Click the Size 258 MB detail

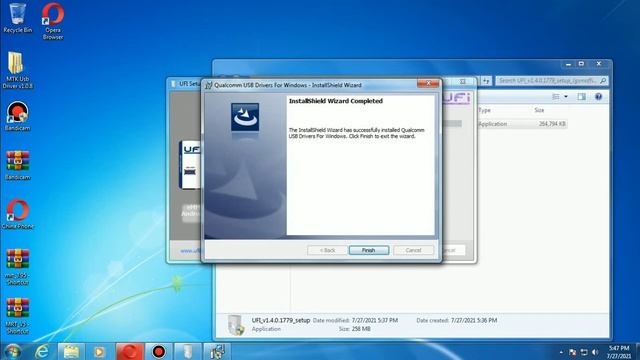[354, 329]
